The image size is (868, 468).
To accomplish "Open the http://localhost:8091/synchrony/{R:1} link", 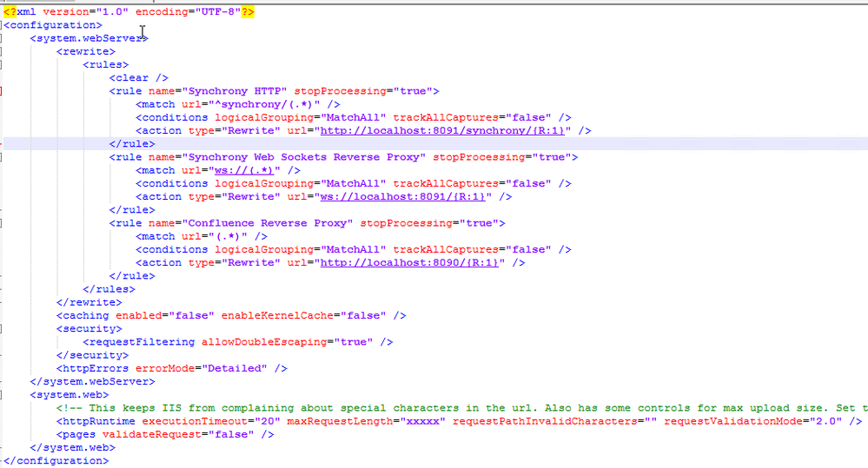I will click(442, 130).
